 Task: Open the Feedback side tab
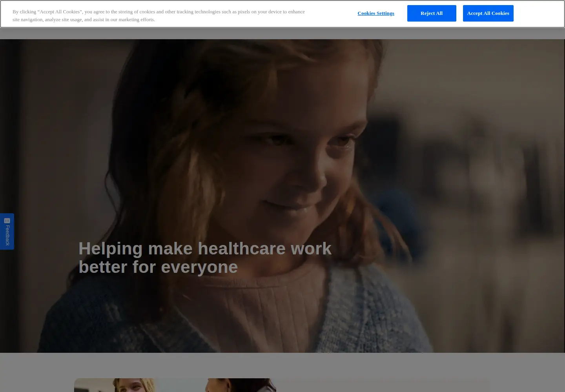7,231
